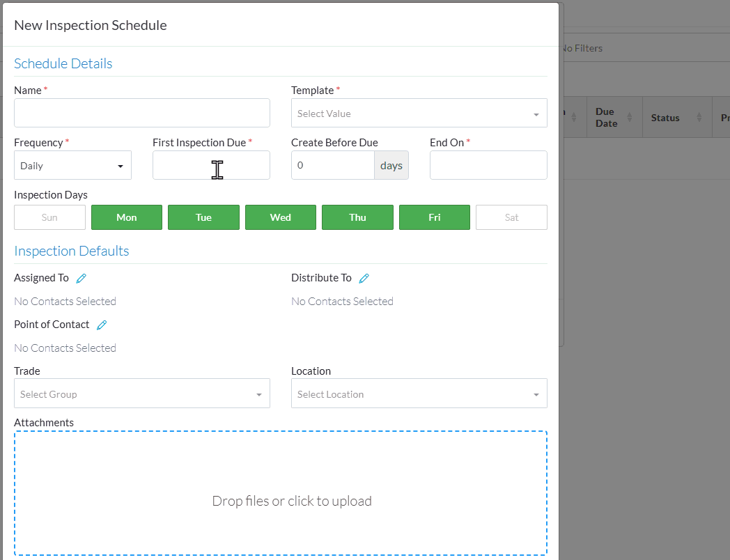Toggle Tue inspection day

203,217
